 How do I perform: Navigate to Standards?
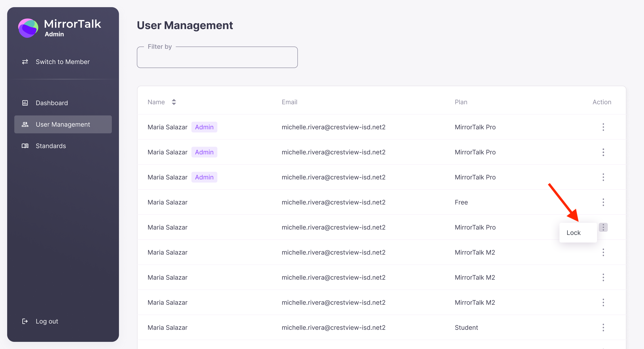(63, 146)
